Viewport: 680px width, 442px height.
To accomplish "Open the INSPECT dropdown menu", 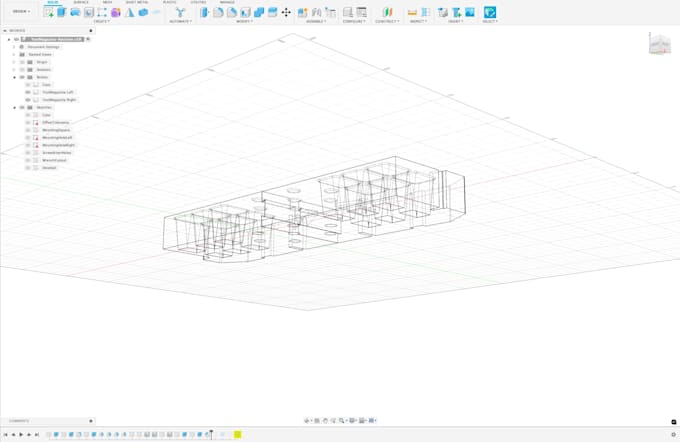I will [418, 21].
